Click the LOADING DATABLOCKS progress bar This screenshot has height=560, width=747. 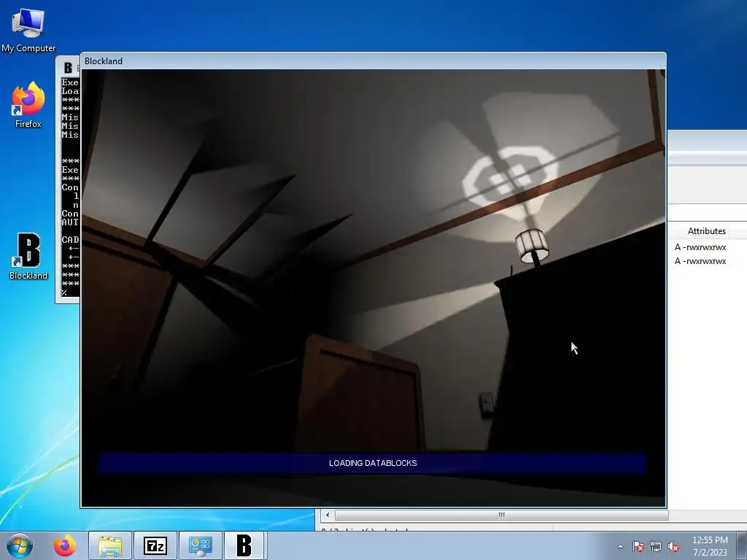click(373, 463)
